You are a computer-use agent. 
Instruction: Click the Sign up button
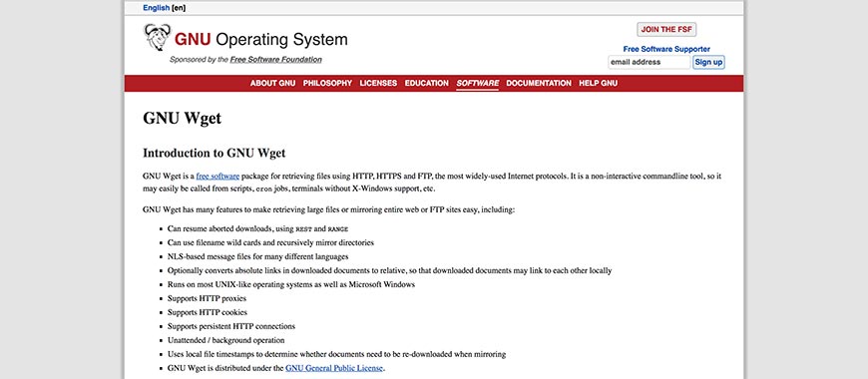708,62
